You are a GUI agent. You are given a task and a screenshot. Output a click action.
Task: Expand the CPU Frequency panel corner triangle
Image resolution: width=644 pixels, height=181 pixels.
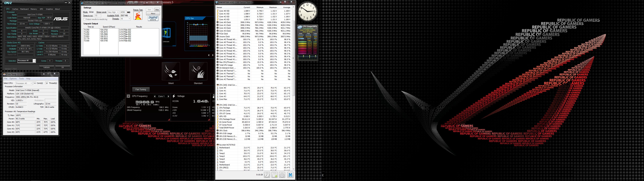pos(169,120)
